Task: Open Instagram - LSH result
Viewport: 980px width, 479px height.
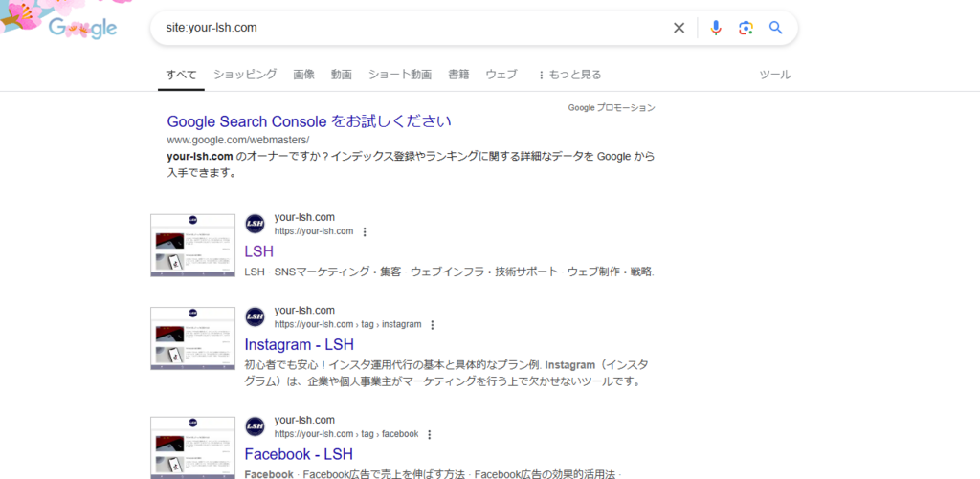Action: tap(300, 345)
